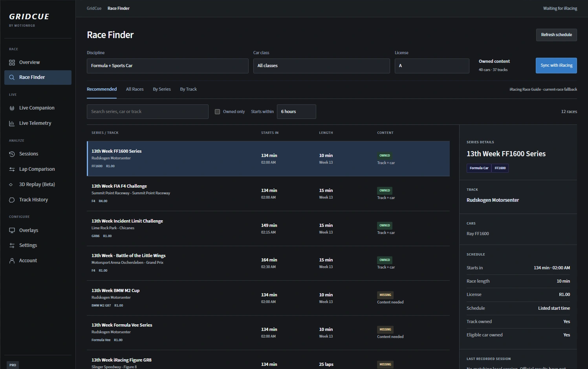
Task: Click the GridCue breadcrumb link
Action: [94, 8]
